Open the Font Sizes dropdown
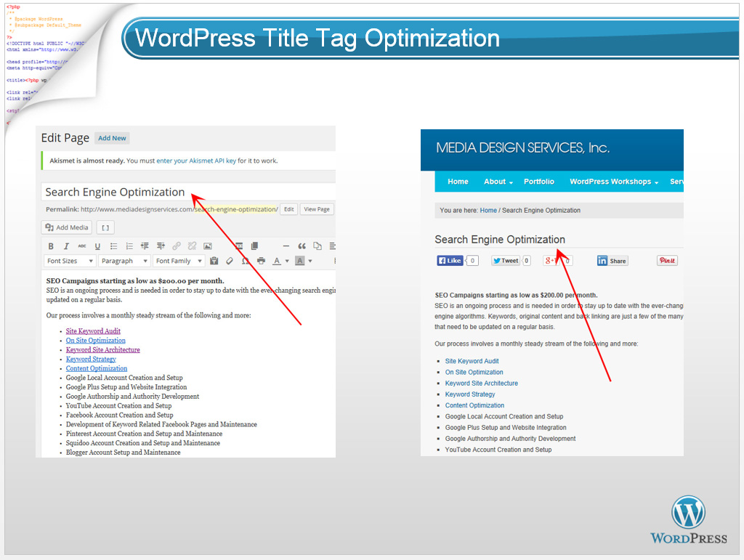Viewport: 744px width, 560px height. 70,261
